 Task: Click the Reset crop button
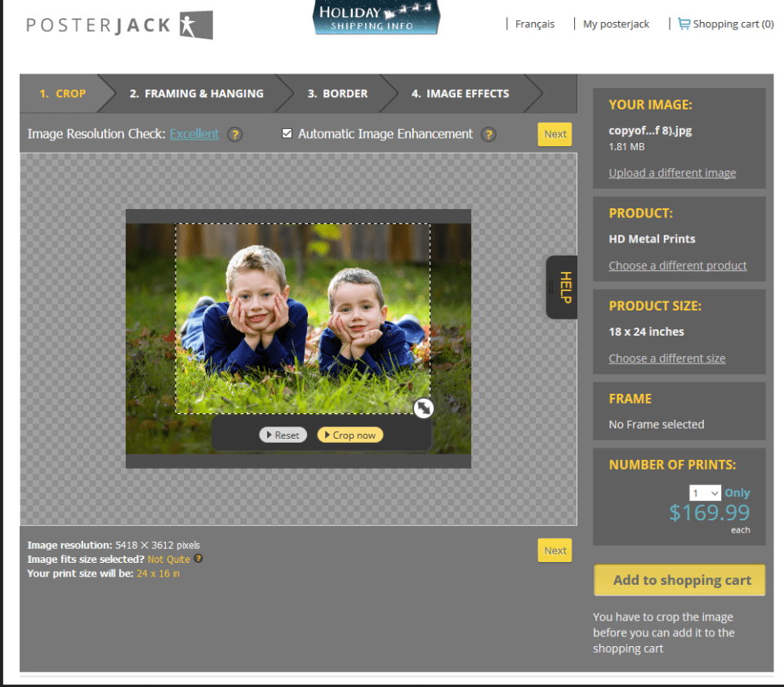coord(283,435)
